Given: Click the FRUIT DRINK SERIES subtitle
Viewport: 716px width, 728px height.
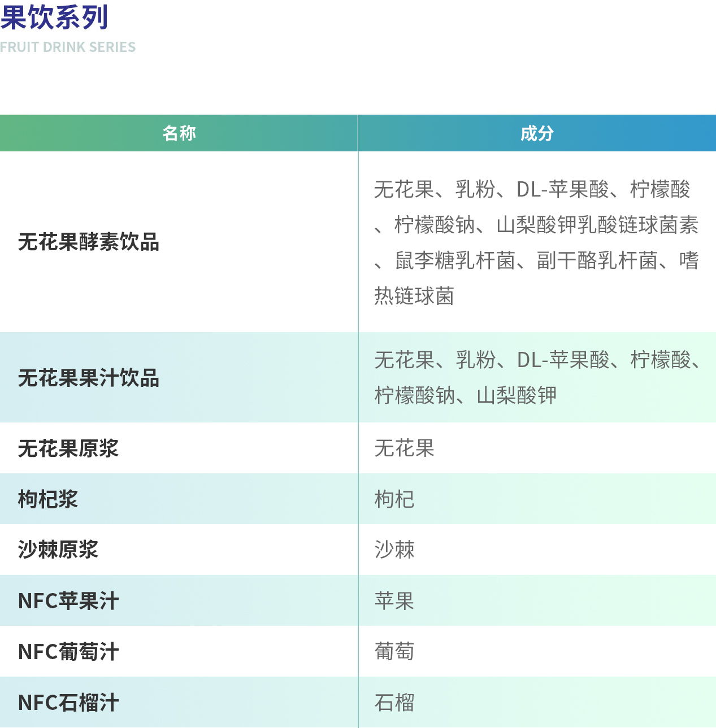Looking at the screenshot, I should pyautogui.click(x=68, y=47).
